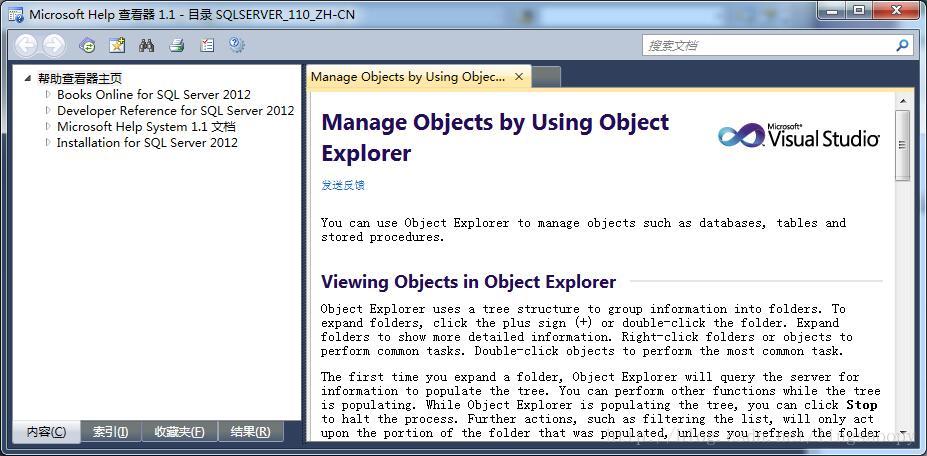
Task: Minimize the Help viewer window
Action: point(831,9)
